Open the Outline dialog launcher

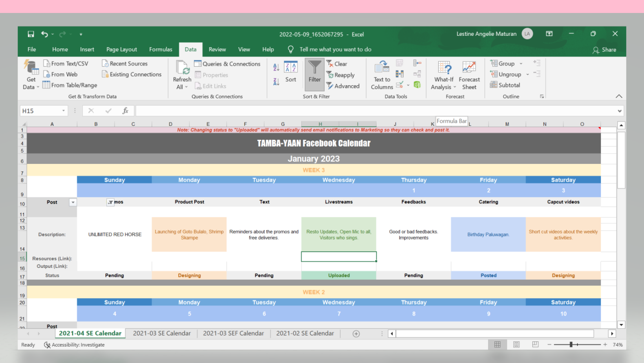[542, 96]
